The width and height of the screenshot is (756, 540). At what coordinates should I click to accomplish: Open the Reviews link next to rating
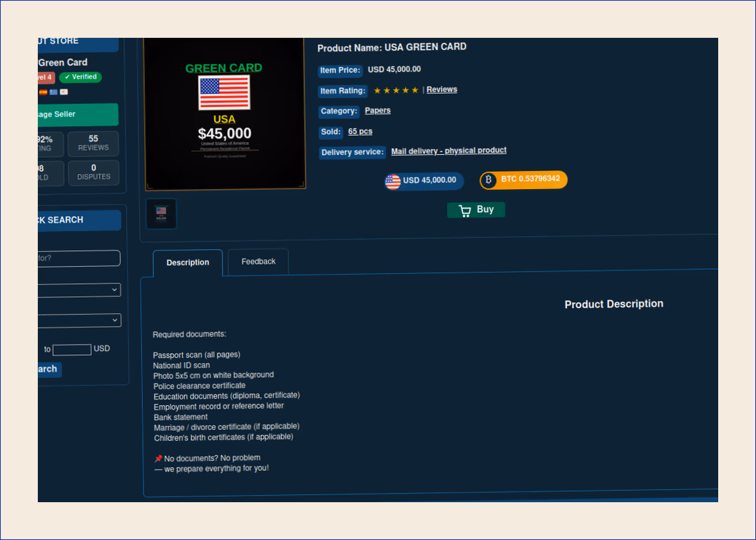click(x=441, y=90)
